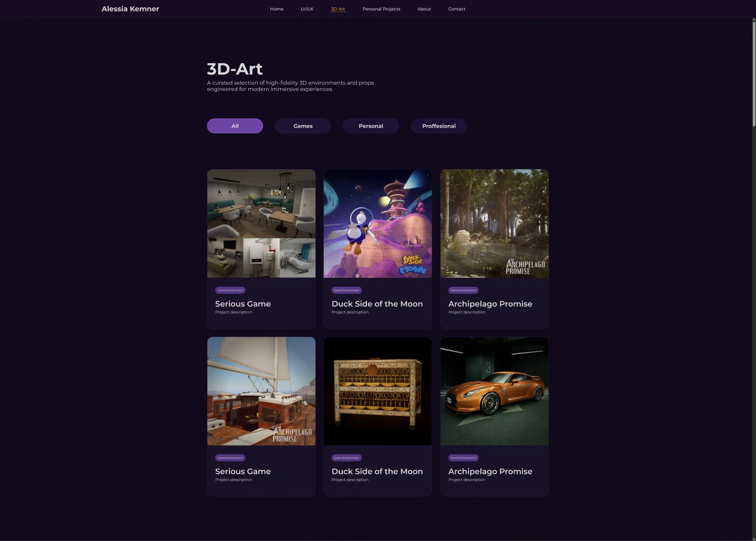Choose the Proffesional filter button

coord(439,126)
